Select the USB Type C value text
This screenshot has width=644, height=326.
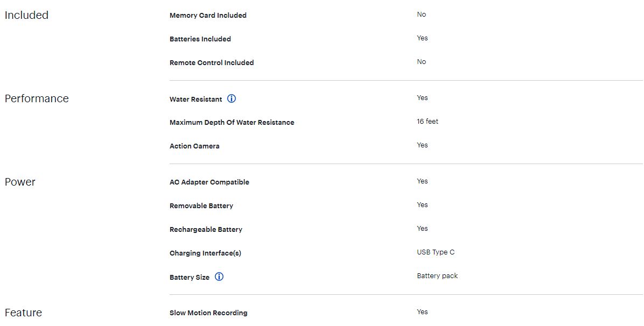436,252
